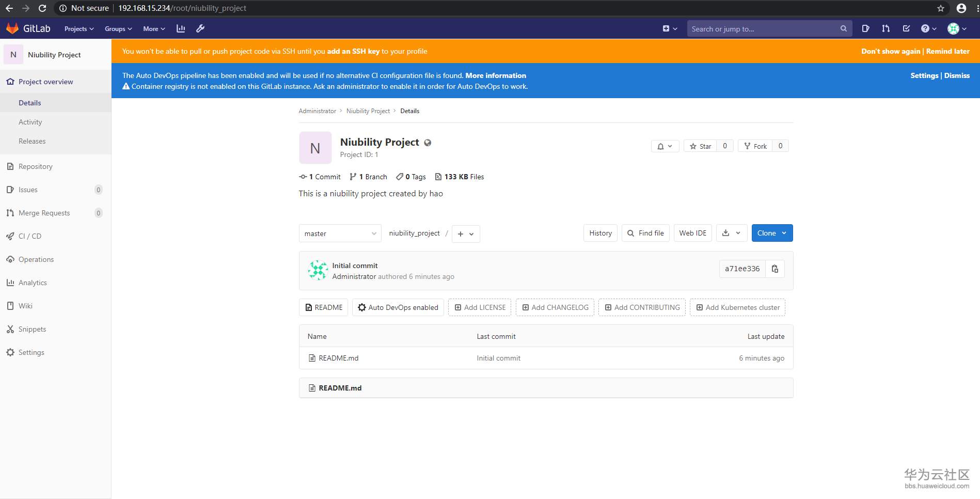
Task: Reload the page in the browser
Action: pos(42,8)
